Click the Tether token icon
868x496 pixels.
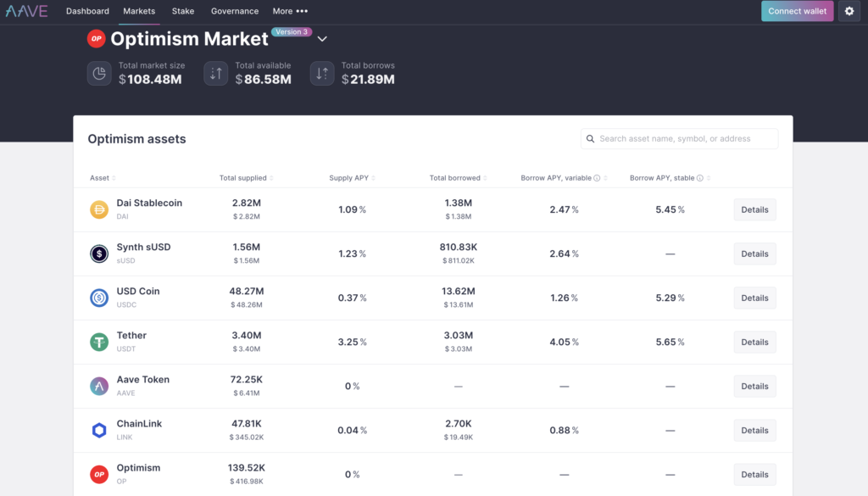pyautogui.click(x=99, y=342)
